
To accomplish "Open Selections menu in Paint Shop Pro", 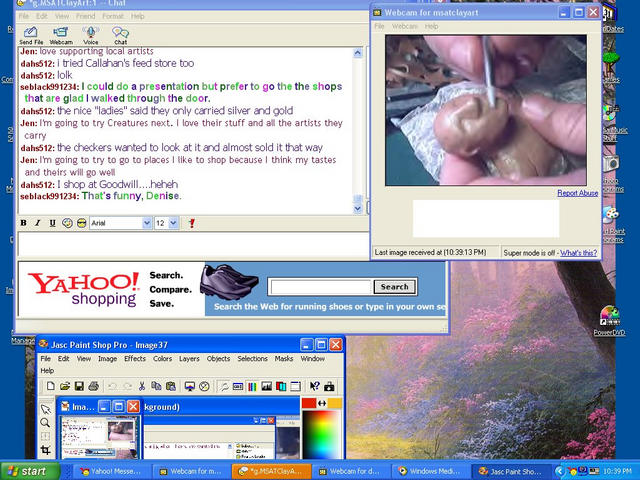I will click(252, 359).
